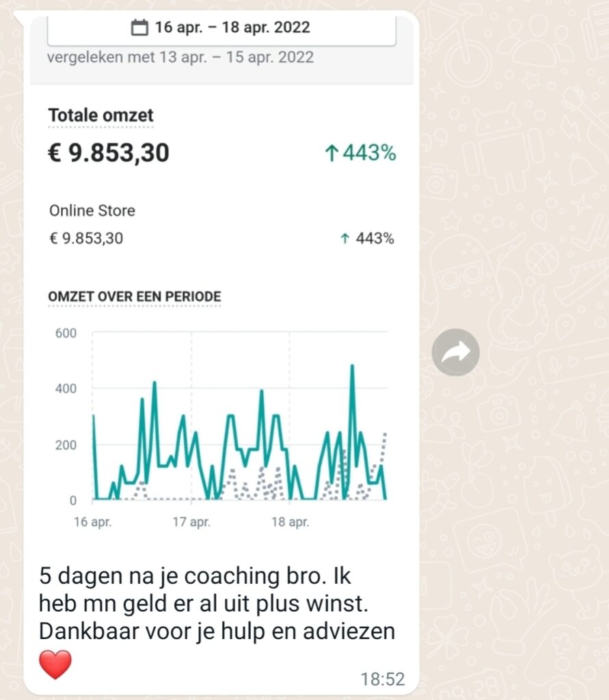The image size is (609, 700).
Task: Click the 'vergeleken met 13 apr. – 15 apr. 2022' text
Action: click(180, 57)
